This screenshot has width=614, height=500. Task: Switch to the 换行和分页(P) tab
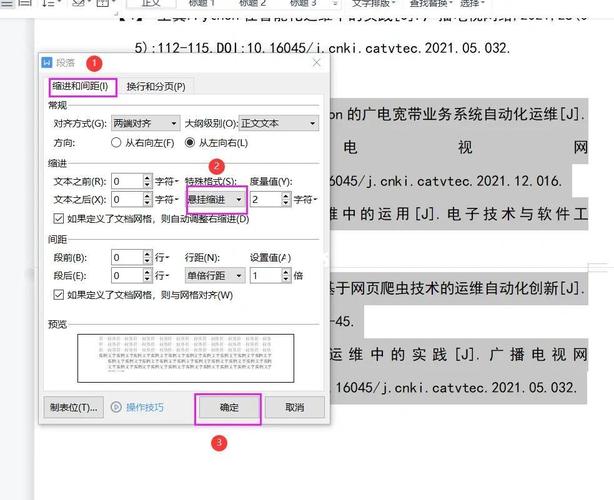[x=155, y=86]
